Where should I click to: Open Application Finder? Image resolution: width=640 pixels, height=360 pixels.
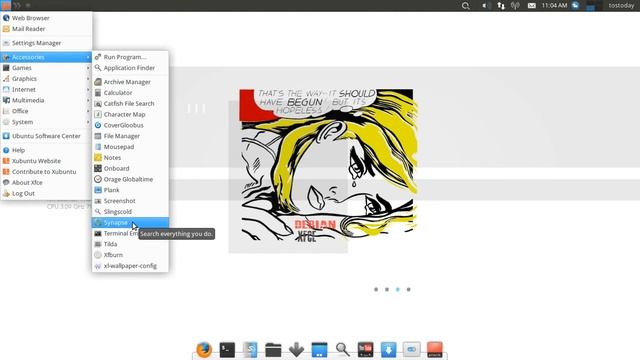click(x=130, y=68)
